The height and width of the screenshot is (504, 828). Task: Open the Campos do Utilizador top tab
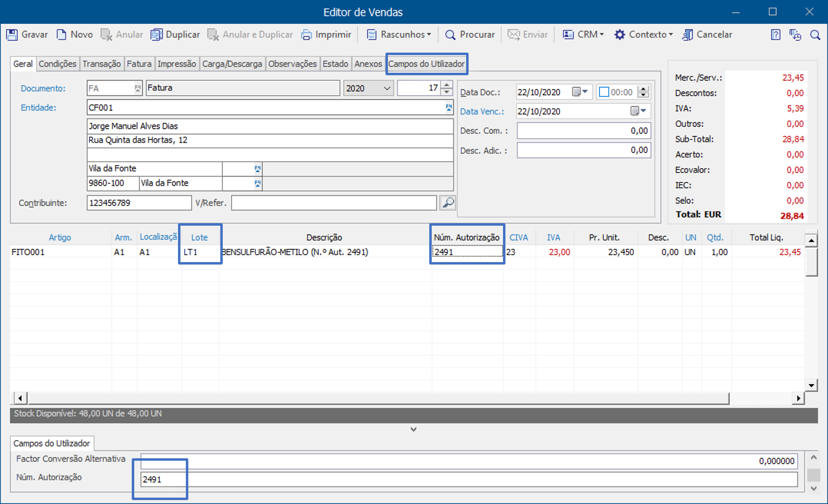[x=426, y=64]
